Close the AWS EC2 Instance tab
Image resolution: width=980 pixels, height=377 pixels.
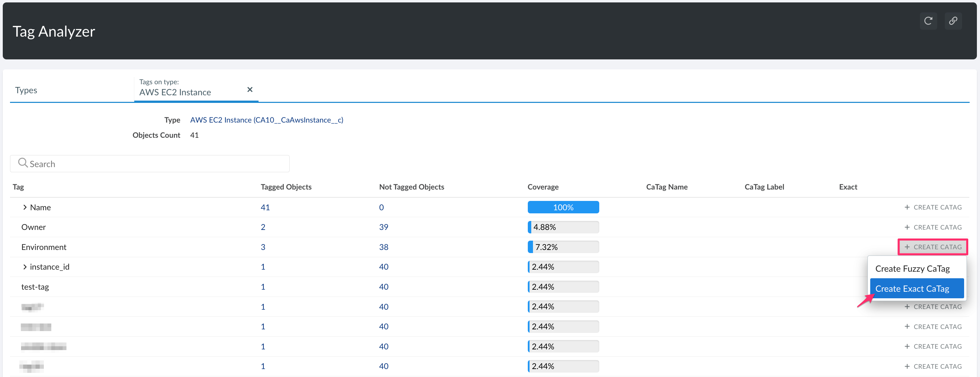coord(250,89)
